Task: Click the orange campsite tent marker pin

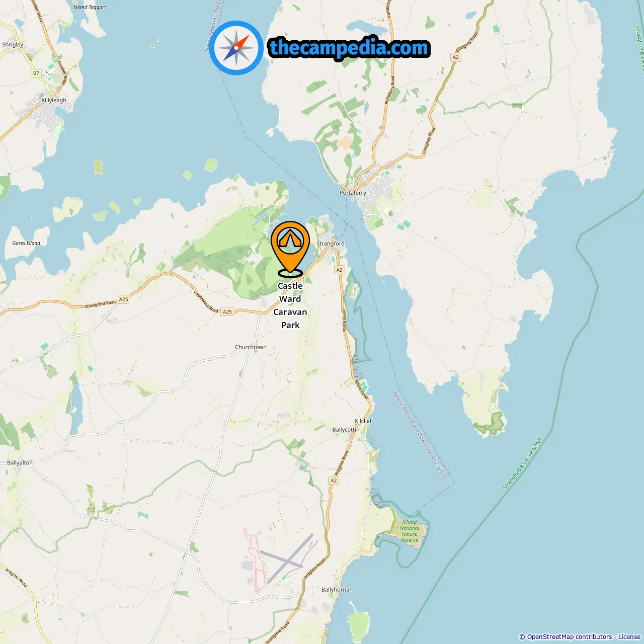Action: 290,249
